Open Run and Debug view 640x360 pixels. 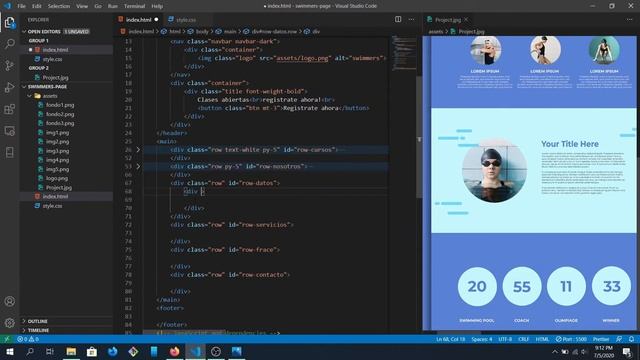coord(9,87)
